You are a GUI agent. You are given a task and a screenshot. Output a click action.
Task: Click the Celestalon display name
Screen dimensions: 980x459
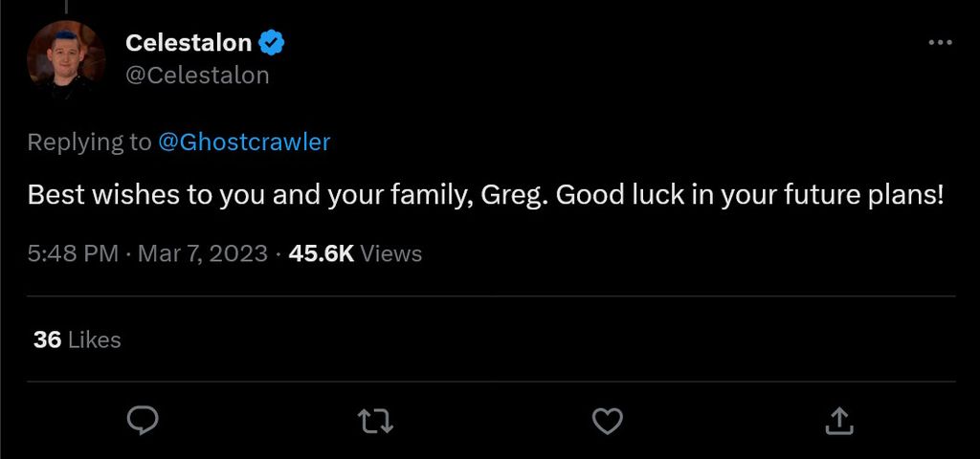coord(189,43)
